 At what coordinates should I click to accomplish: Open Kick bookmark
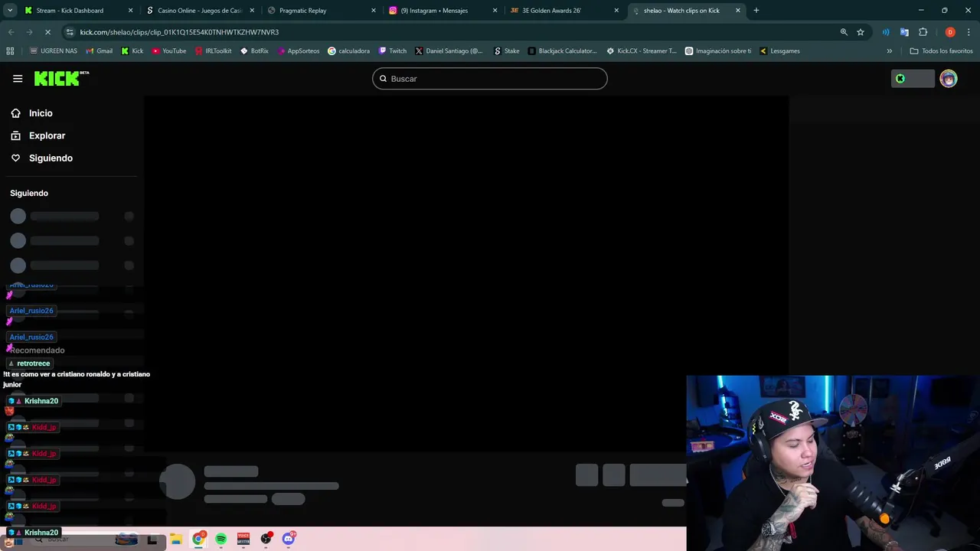(x=132, y=51)
